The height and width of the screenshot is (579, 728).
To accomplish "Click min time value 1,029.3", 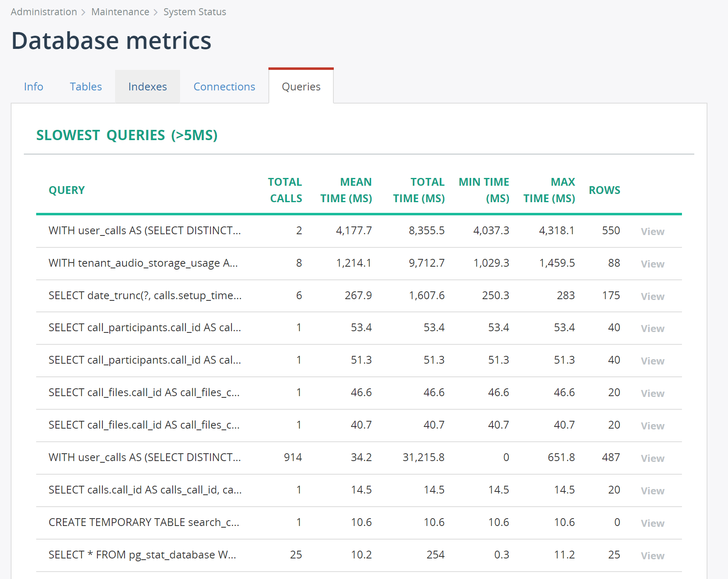I will (491, 263).
